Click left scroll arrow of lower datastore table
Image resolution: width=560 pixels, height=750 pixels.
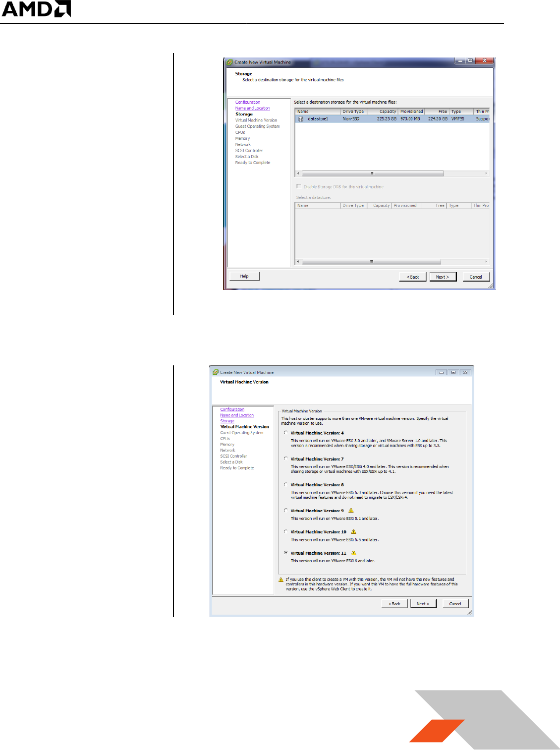pos(298,262)
